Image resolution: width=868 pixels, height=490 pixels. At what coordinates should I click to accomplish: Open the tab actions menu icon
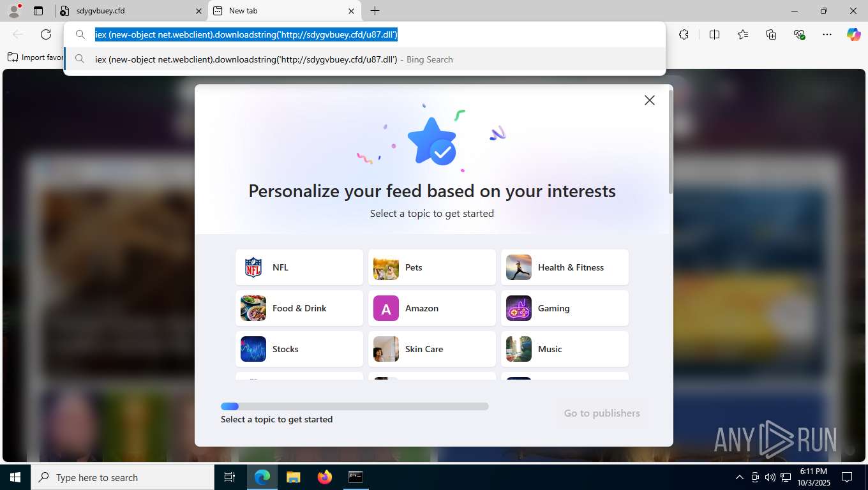[38, 11]
